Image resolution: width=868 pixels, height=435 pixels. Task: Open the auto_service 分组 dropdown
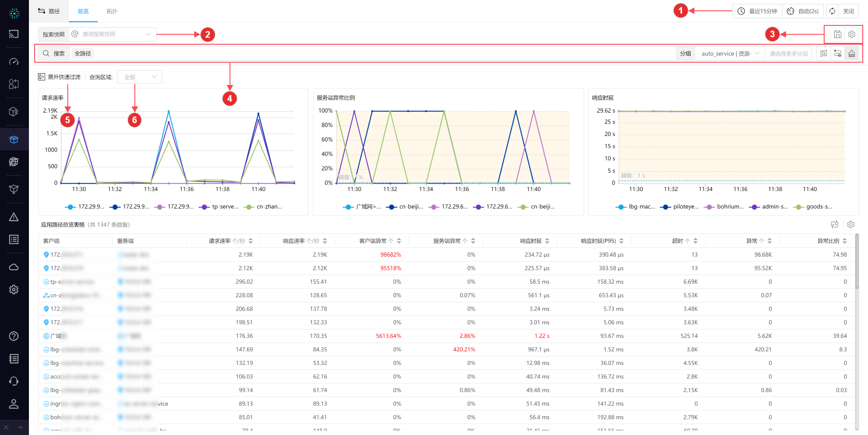(x=729, y=53)
